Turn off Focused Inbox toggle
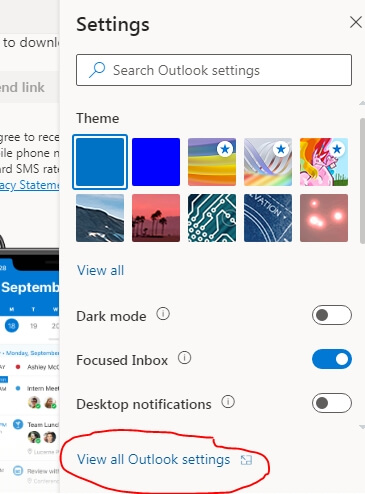Screen dimensions: 365x494 click(332, 359)
